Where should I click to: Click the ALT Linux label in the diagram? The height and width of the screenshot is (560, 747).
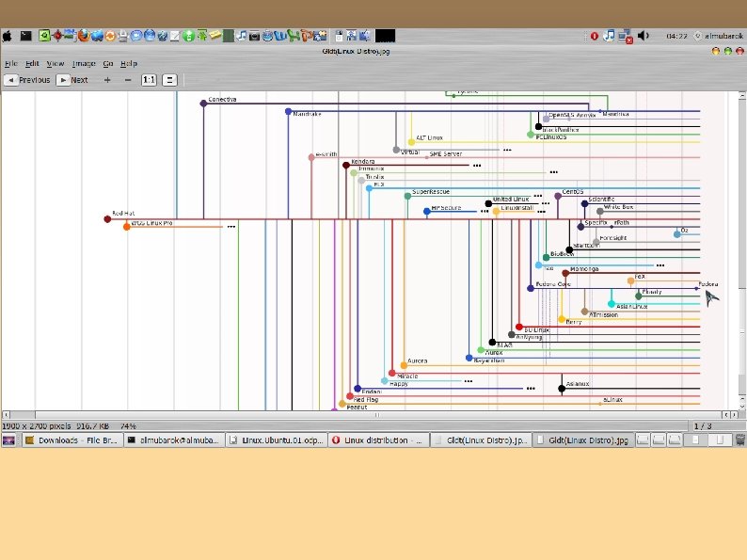[429, 137]
